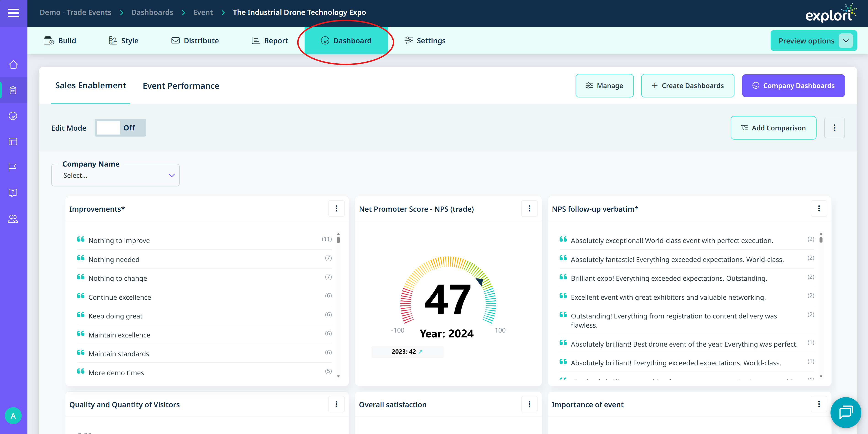Click the Dashboards breadcrumb link
The width and height of the screenshot is (868, 434).
click(152, 13)
